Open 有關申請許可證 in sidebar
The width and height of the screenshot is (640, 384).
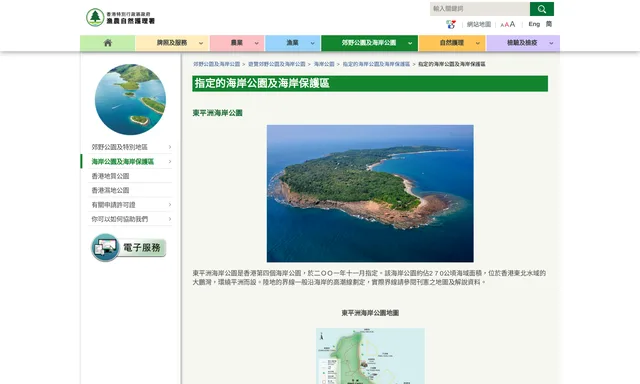(113, 205)
